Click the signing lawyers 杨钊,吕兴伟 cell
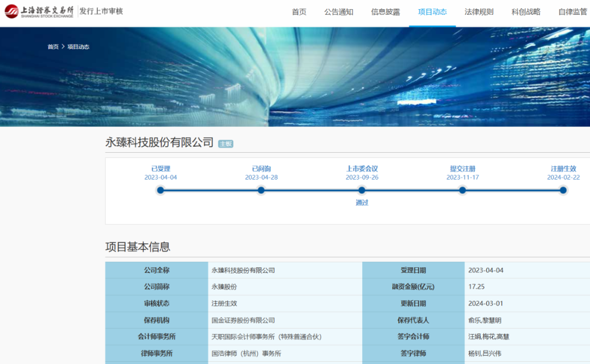This screenshot has width=590, height=364. tap(527, 354)
